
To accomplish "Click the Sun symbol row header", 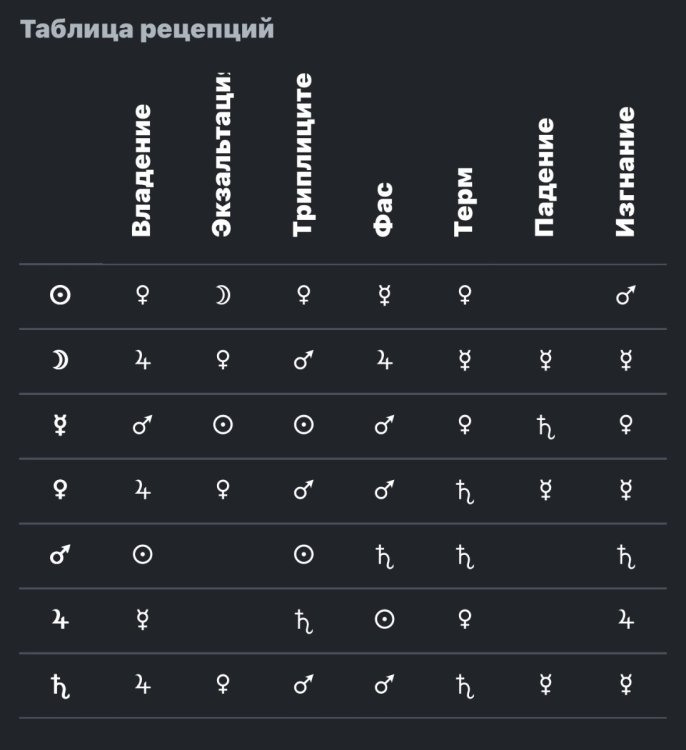I will pos(60,295).
